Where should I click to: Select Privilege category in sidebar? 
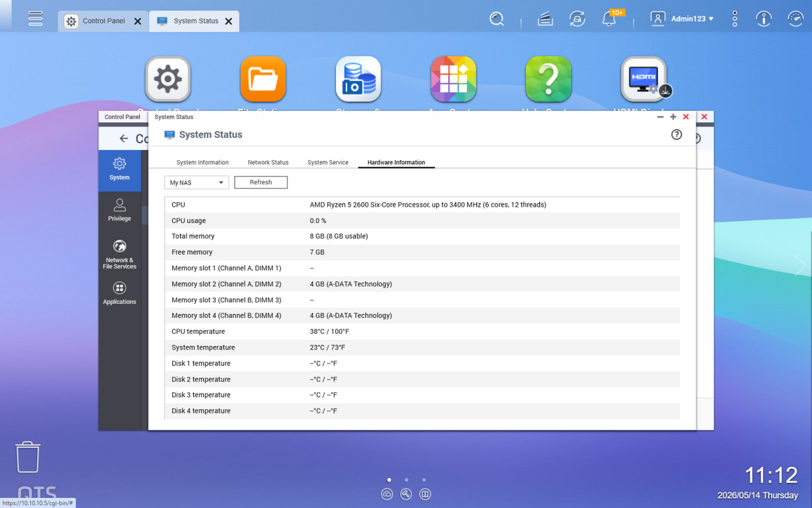[120, 210]
